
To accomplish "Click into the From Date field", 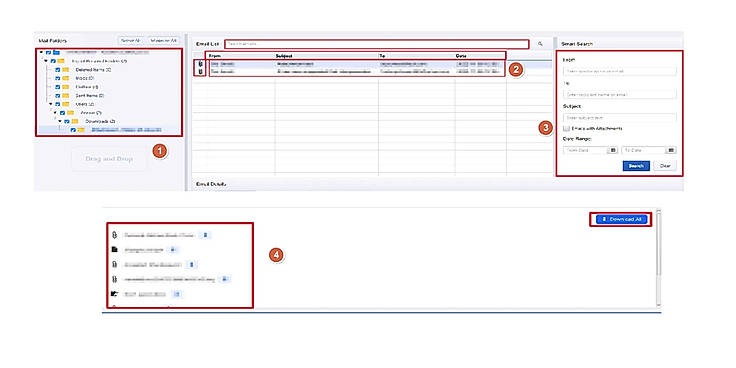I will (x=585, y=150).
